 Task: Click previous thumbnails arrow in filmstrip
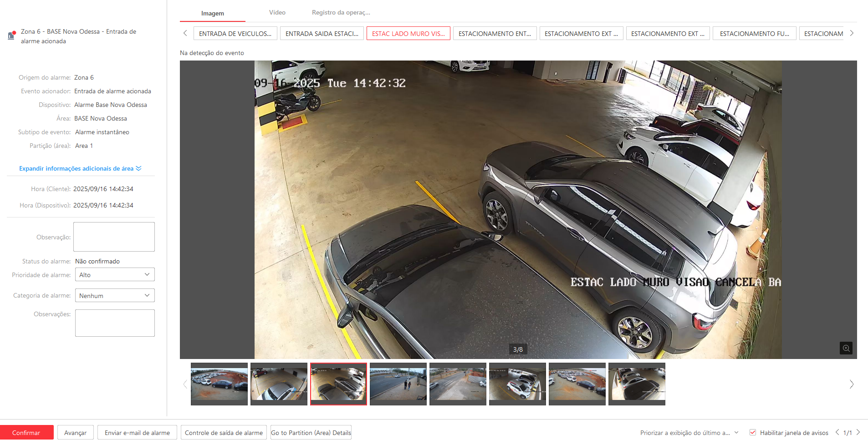coord(185,384)
